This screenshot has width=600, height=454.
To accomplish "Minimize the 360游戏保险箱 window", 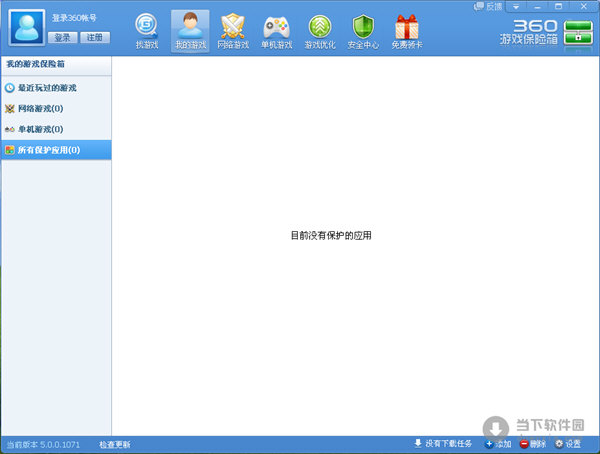I will (538, 7).
